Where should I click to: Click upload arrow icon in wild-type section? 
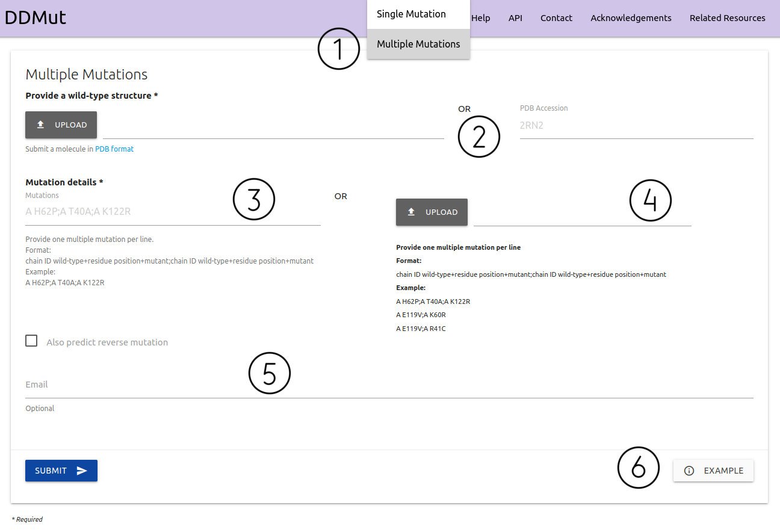pyautogui.click(x=41, y=125)
